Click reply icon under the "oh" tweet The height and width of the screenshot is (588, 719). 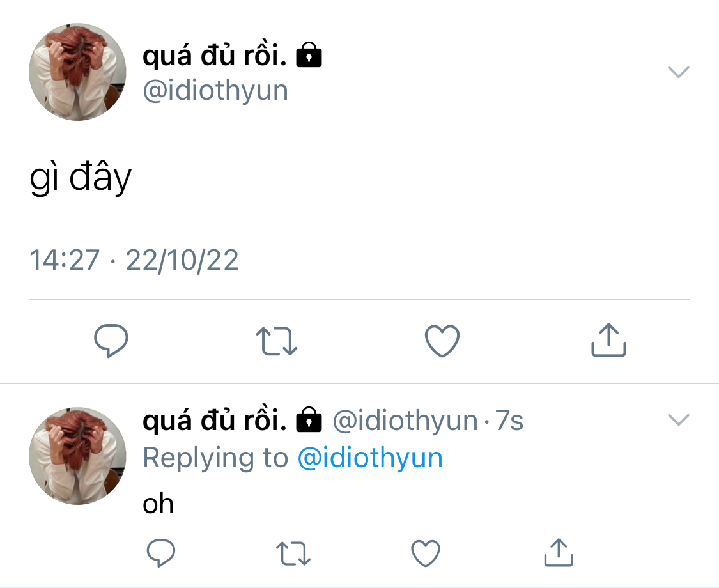(160, 553)
